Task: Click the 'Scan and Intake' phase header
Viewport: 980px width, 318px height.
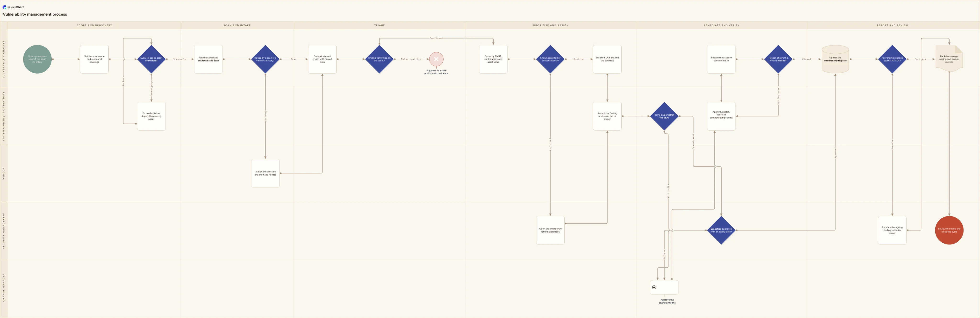Action: [237, 25]
